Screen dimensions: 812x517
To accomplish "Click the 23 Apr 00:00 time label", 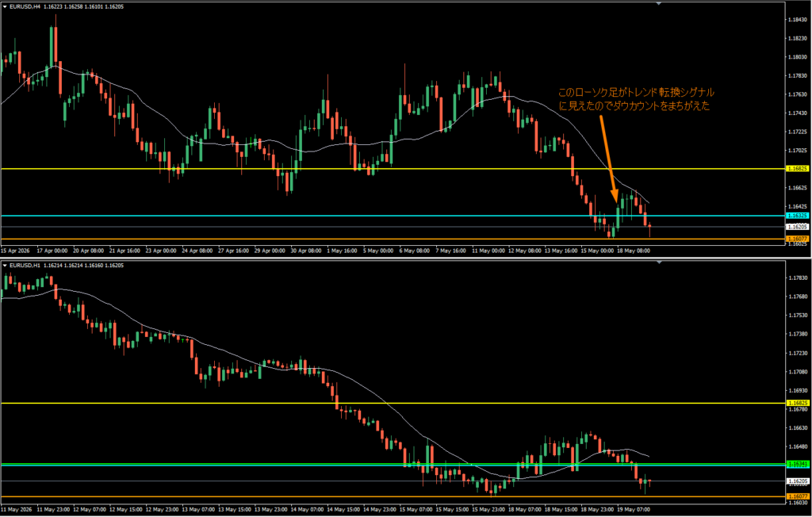I will tap(162, 251).
